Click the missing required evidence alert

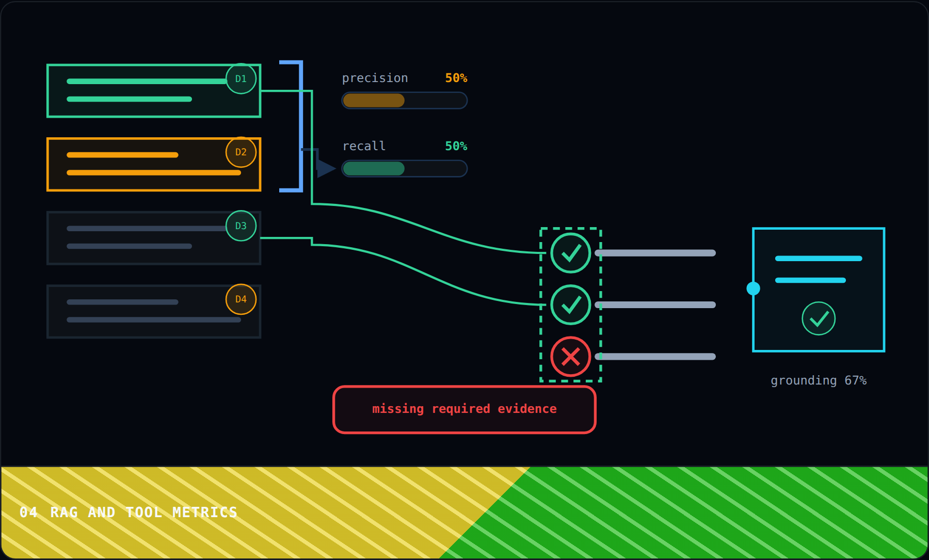464,409
